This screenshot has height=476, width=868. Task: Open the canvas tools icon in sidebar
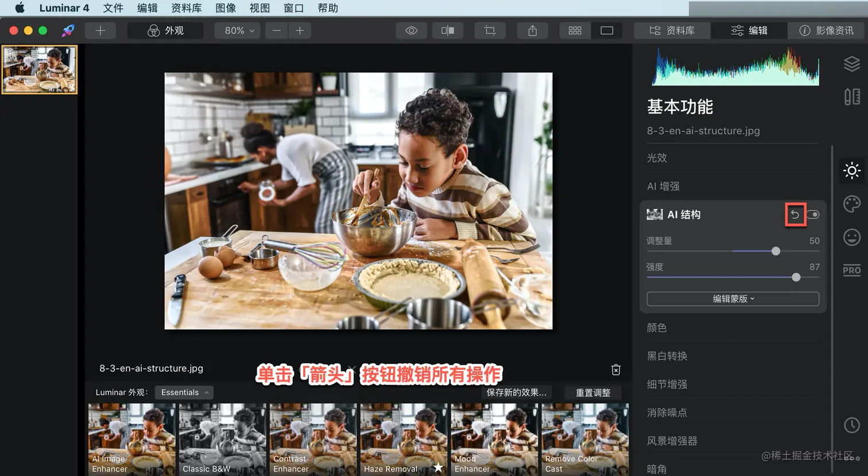pyautogui.click(x=852, y=96)
